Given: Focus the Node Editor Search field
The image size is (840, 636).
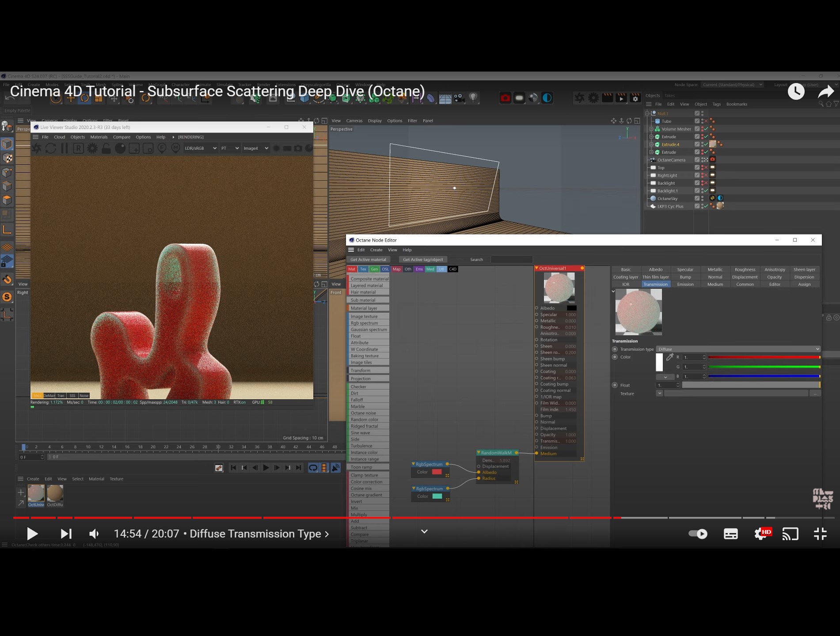Looking at the screenshot, I should coord(511,260).
